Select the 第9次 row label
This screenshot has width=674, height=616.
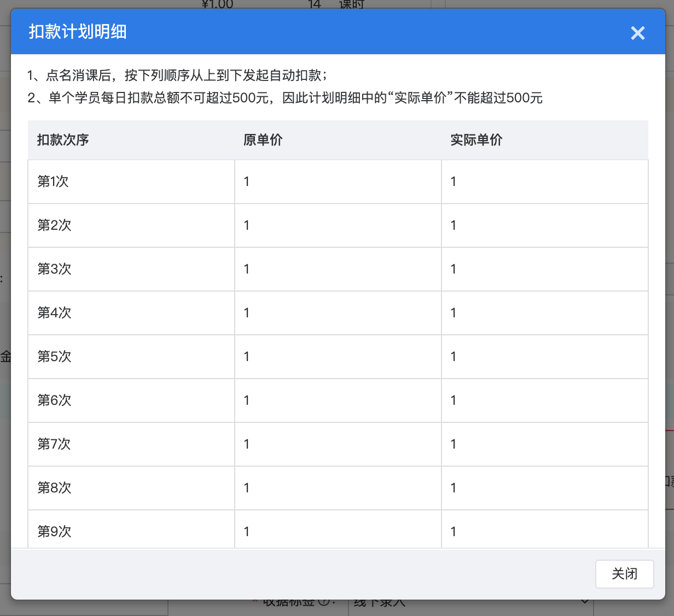(x=54, y=532)
